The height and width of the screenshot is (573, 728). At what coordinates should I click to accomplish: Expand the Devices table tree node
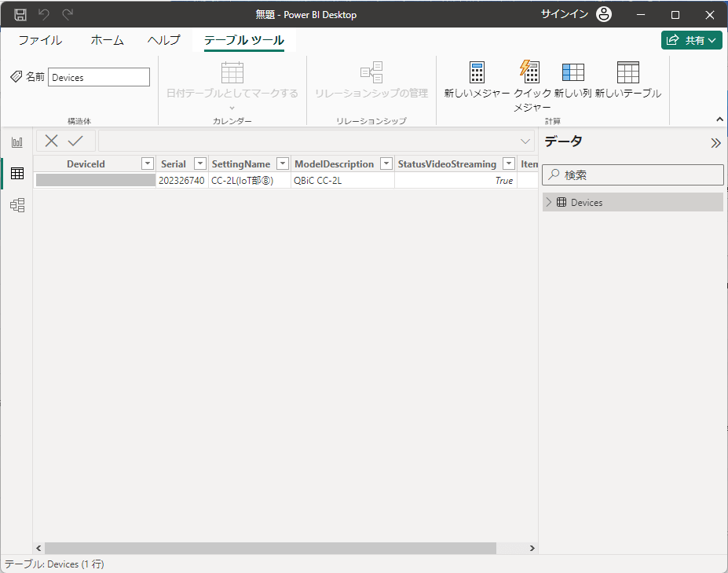click(549, 202)
